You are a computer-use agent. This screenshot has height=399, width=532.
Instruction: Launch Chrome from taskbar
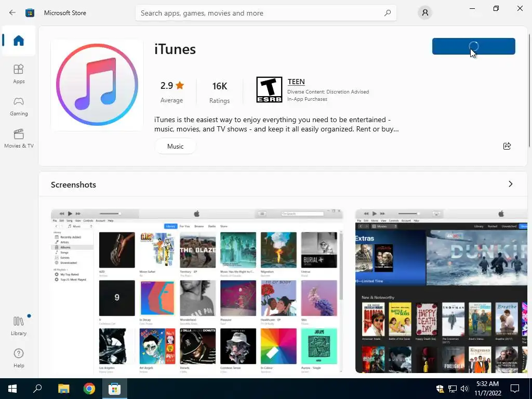coord(89,389)
